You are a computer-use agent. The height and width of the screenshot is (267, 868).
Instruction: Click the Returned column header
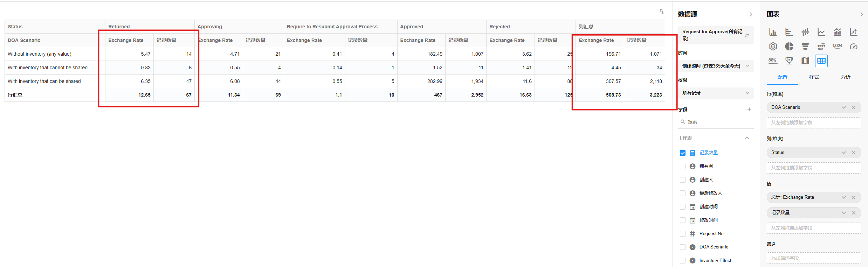point(150,27)
